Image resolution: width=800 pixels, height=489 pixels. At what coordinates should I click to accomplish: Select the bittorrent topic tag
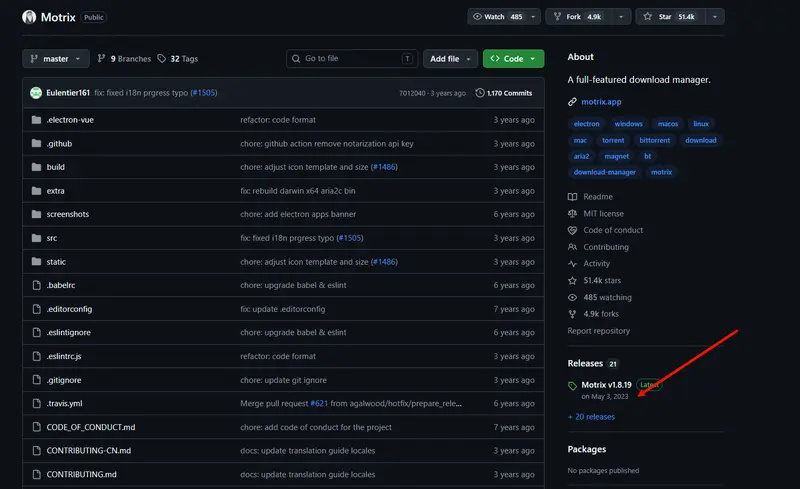point(655,140)
